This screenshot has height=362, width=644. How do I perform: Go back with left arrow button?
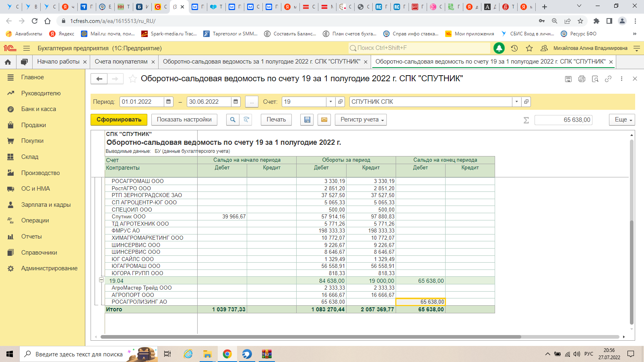click(x=99, y=79)
